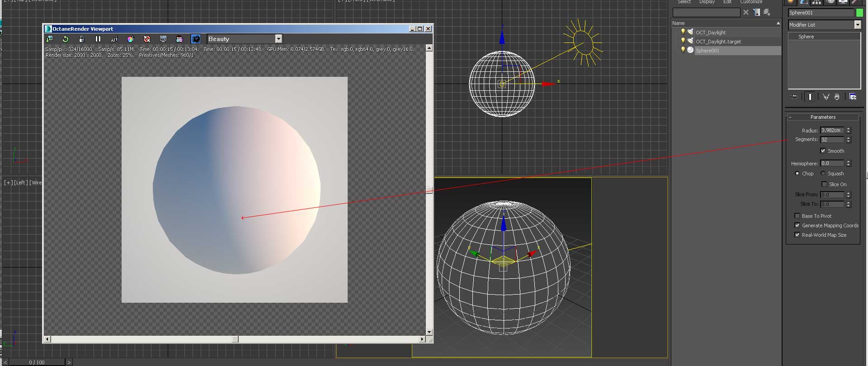The image size is (868, 366).
Task: Click the monitor display icon in Octane toolbar
Action: pyautogui.click(x=163, y=39)
